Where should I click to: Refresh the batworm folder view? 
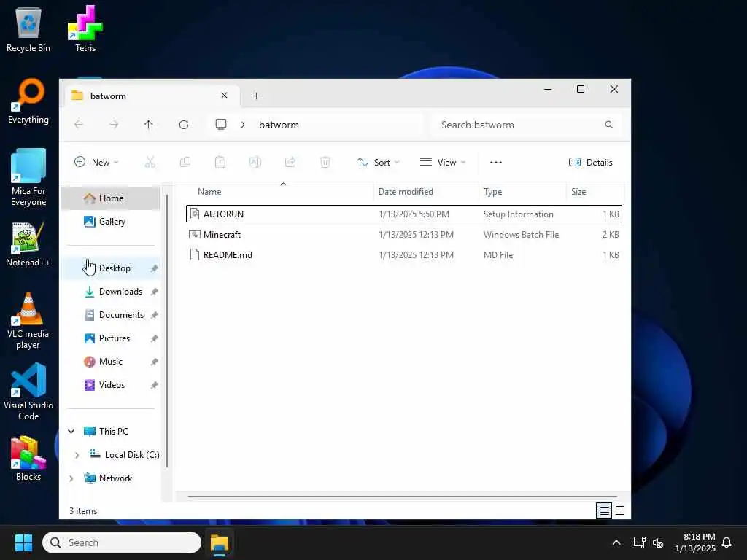[184, 125]
